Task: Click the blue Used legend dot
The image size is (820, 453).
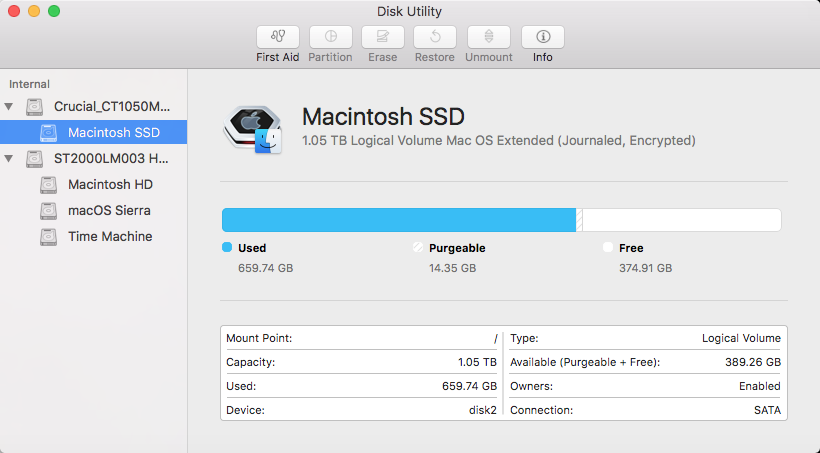Action: [227, 247]
